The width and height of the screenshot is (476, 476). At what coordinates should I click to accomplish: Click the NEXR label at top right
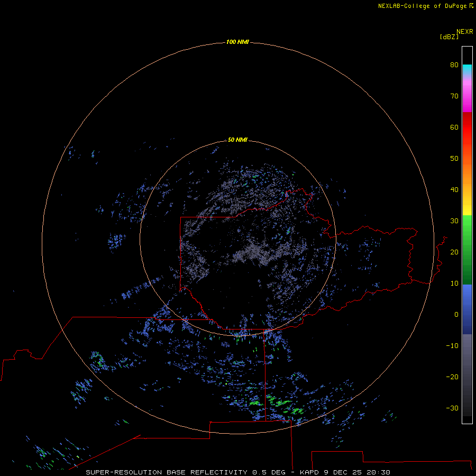[x=465, y=32]
